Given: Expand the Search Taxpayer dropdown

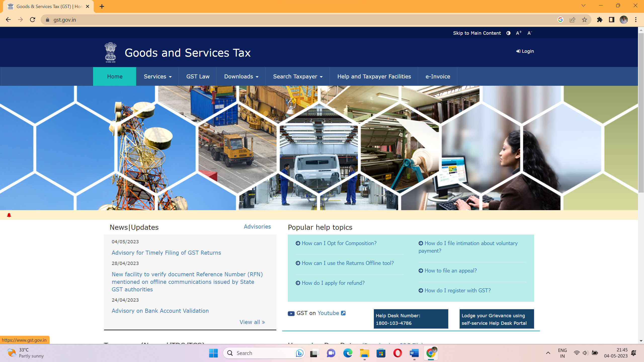Looking at the screenshot, I should (x=298, y=76).
